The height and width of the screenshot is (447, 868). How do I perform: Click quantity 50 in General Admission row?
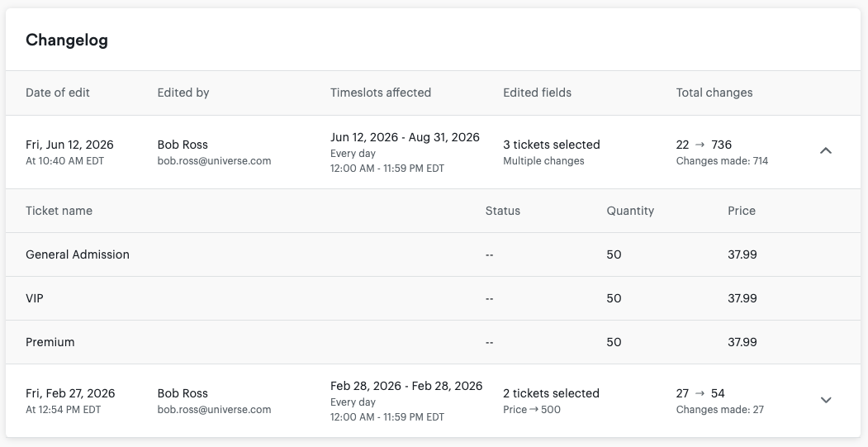coord(614,254)
